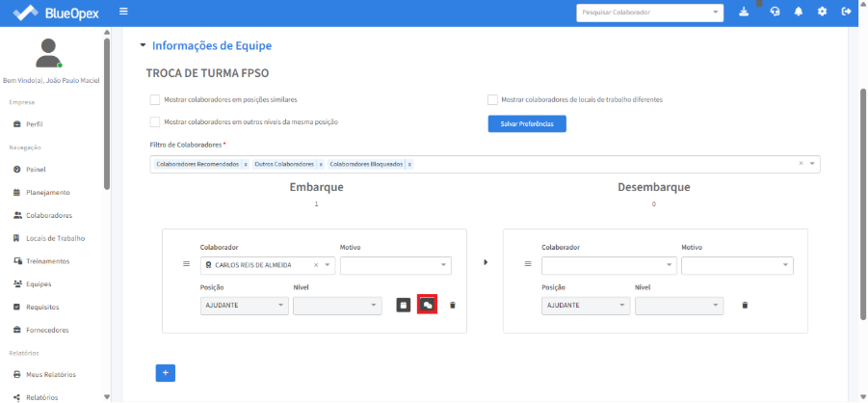Viewport: 868px width, 403px height.
Task: Click the main page vertical scrollbar
Action: [x=863, y=205]
